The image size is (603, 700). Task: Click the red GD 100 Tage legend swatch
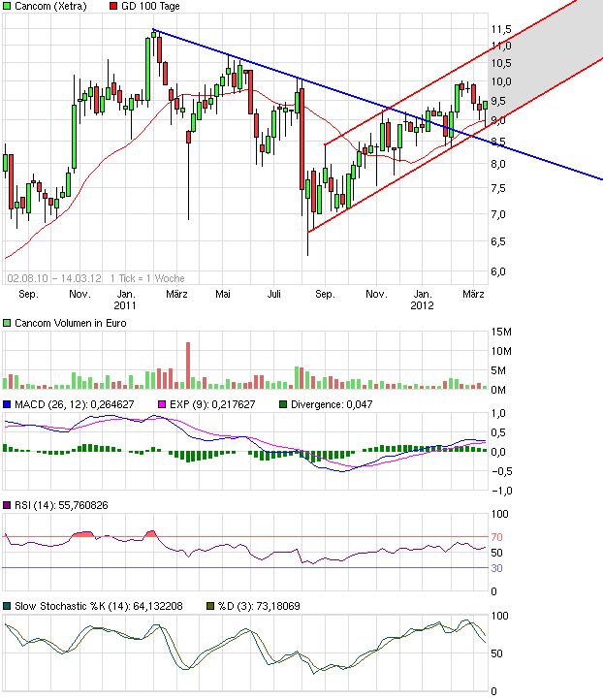pyautogui.click(x=113, y=6)
